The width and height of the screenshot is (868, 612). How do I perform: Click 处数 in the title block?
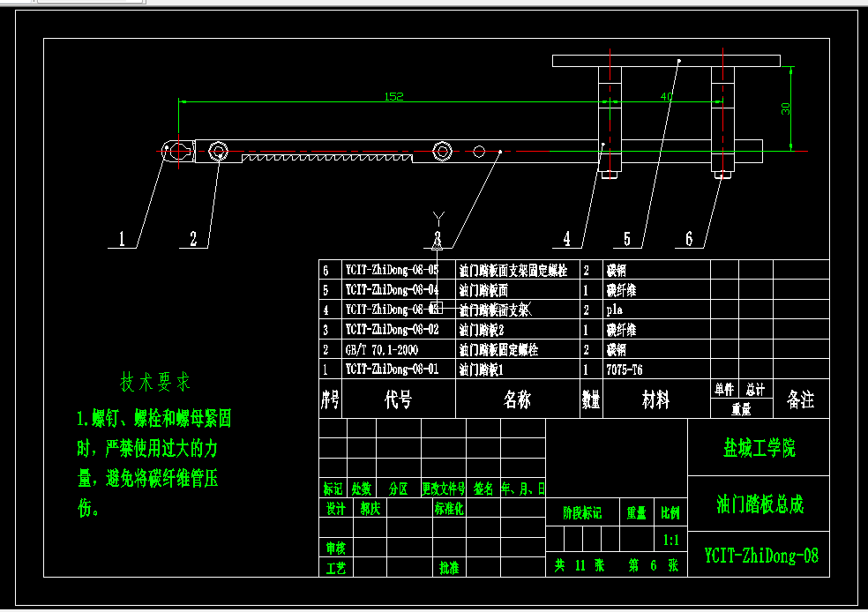tap(362, 489)
